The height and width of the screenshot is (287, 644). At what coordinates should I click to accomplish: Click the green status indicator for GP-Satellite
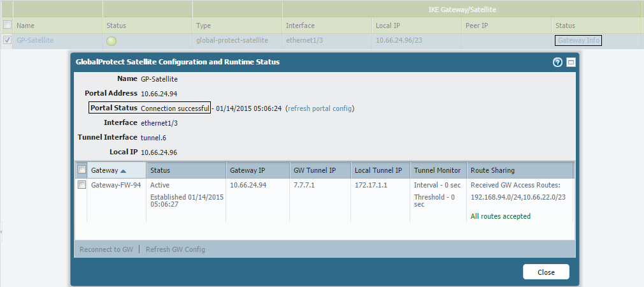point(111,41)
